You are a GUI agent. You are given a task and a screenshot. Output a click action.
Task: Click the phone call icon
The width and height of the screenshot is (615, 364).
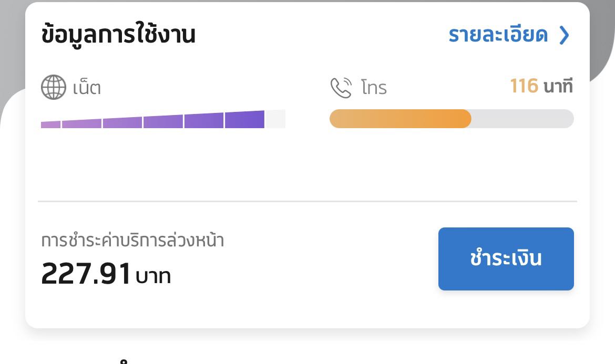pos(341,87)
